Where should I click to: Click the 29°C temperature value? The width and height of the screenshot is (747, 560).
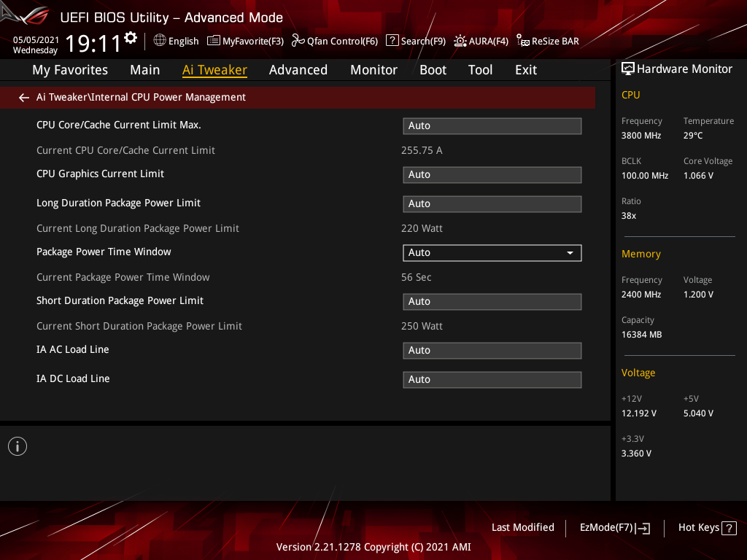click(x=693, y=136)
